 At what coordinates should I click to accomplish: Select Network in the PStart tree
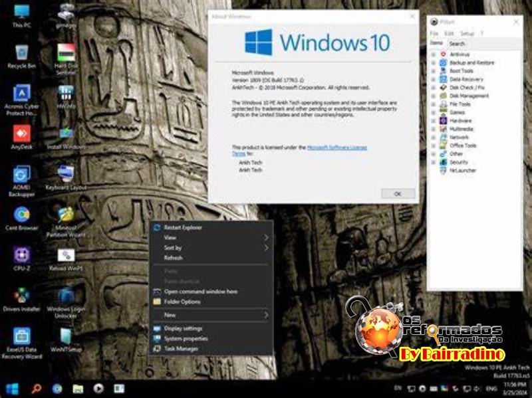459,138
